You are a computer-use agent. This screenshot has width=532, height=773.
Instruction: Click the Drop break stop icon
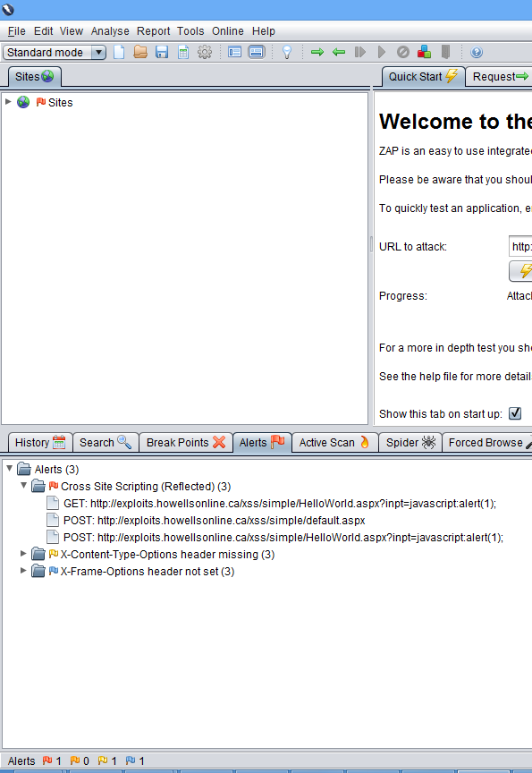click(403, 52)
